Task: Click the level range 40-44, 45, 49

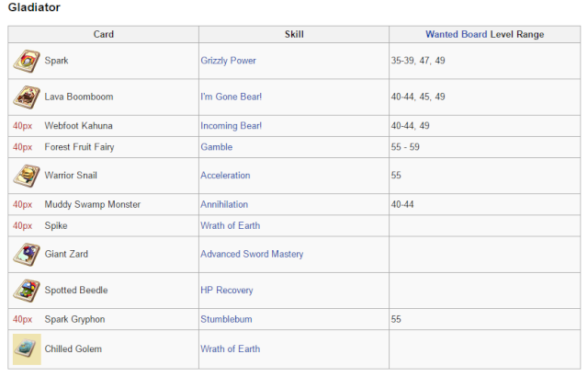Action: pyautogui.click(x=418, y=97)
